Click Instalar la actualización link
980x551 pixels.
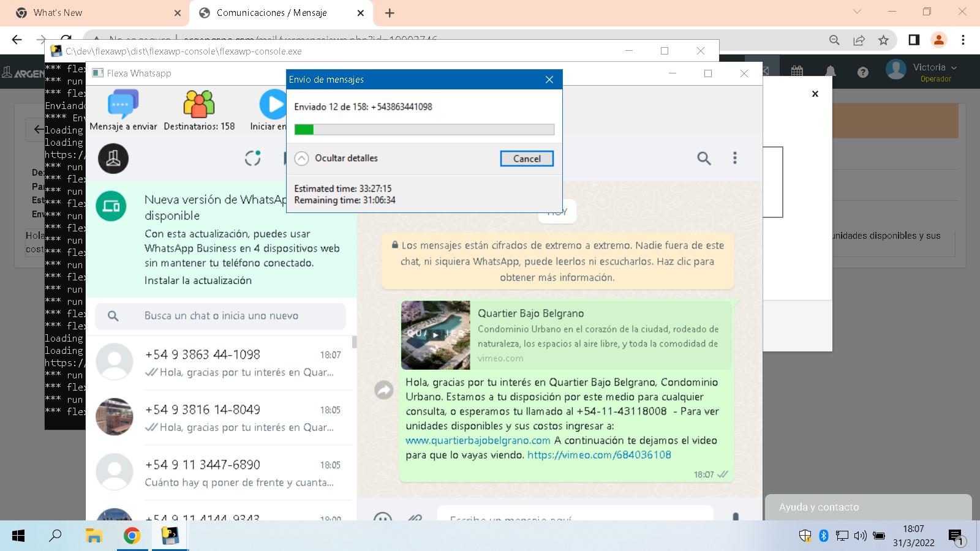tap(198, 280)
